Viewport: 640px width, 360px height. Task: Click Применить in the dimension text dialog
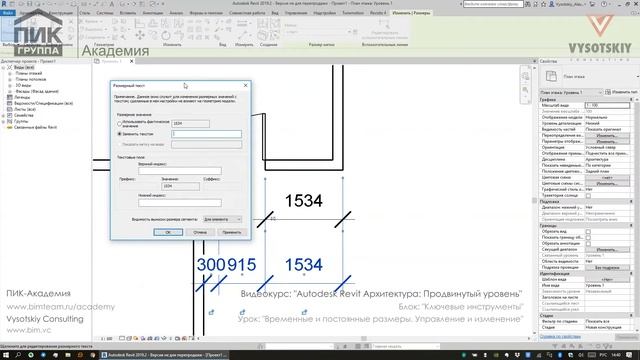click(x=232, y=232)
